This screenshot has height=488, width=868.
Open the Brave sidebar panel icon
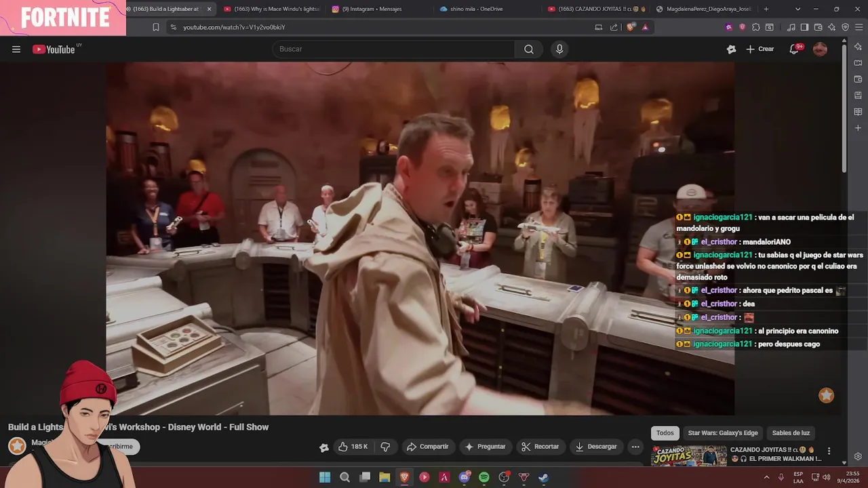tap(804, 27)
